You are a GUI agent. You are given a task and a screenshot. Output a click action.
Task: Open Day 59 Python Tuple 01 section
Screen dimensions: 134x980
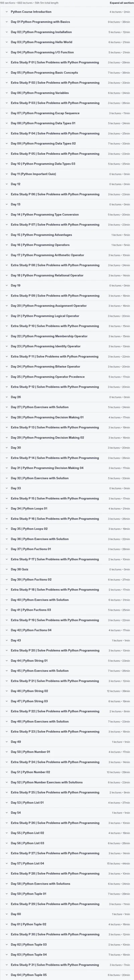67,894
